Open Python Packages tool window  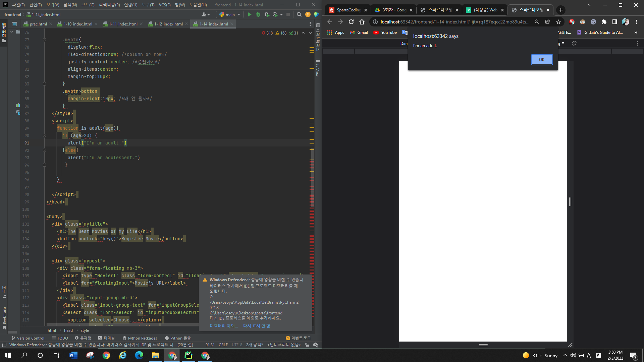[x=140, y=338]
